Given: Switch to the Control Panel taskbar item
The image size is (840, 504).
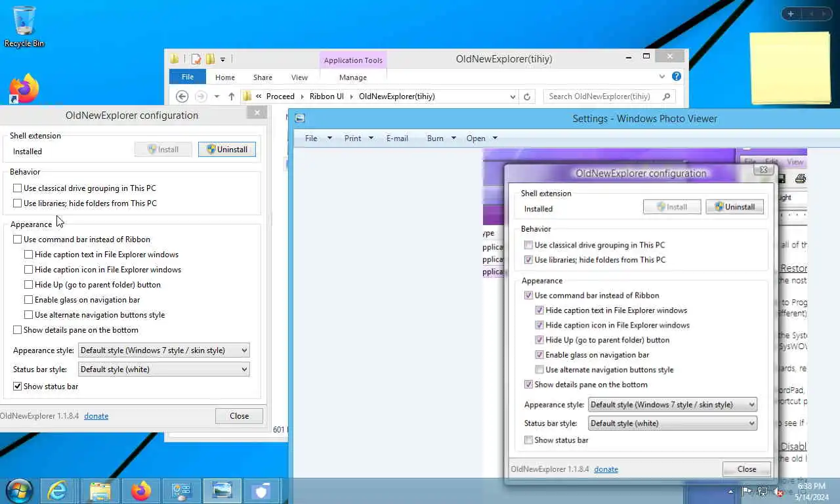Looking at the screenshot, I should (181, 491).
